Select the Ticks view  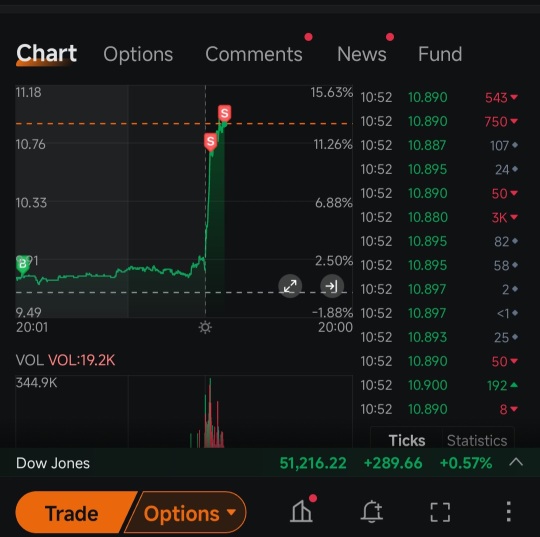click(407, 441)
